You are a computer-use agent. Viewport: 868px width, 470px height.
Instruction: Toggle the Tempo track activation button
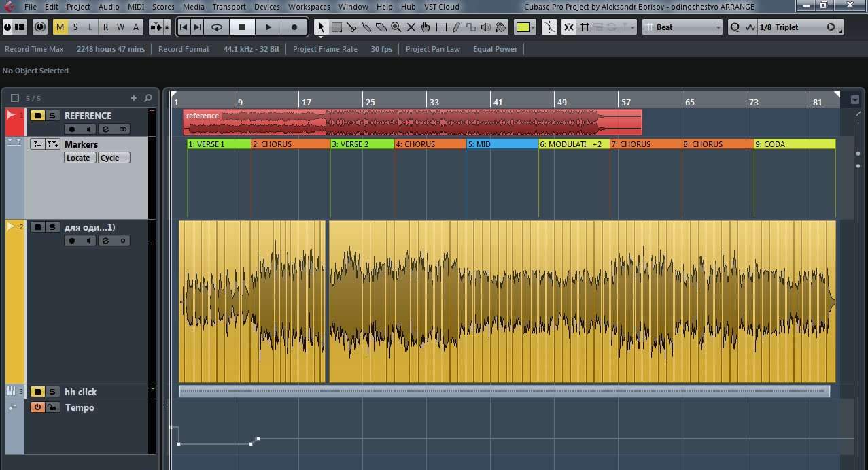point(38,407)
